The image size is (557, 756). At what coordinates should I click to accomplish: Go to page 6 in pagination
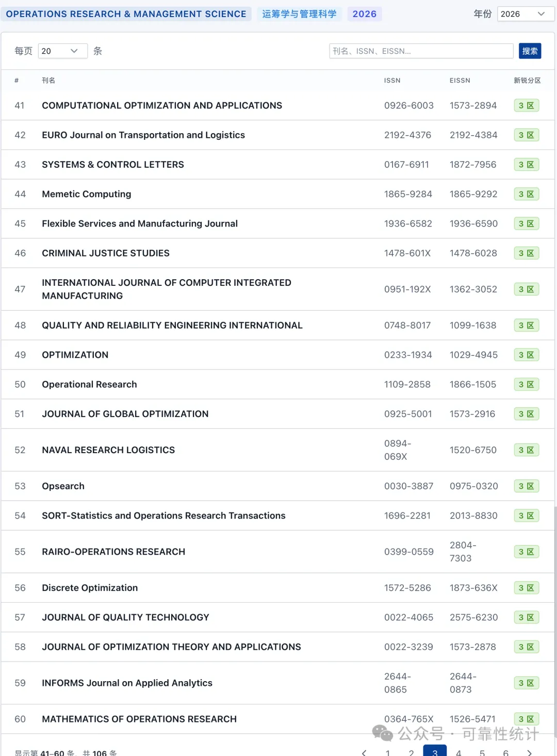[506, 752]
